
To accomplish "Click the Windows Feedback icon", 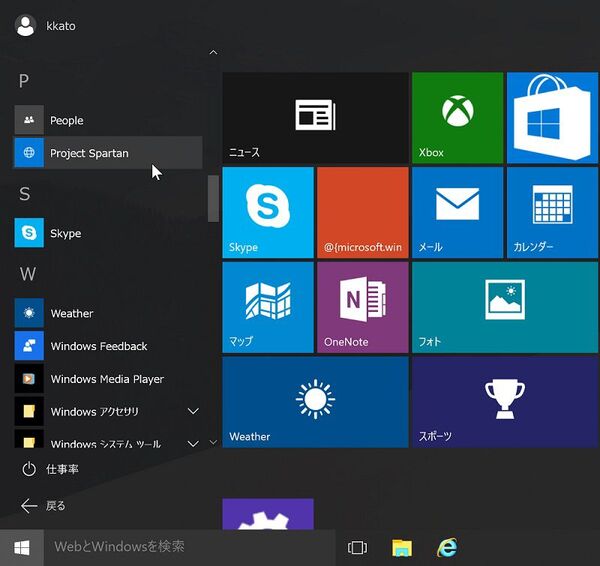I will (29, 346).
